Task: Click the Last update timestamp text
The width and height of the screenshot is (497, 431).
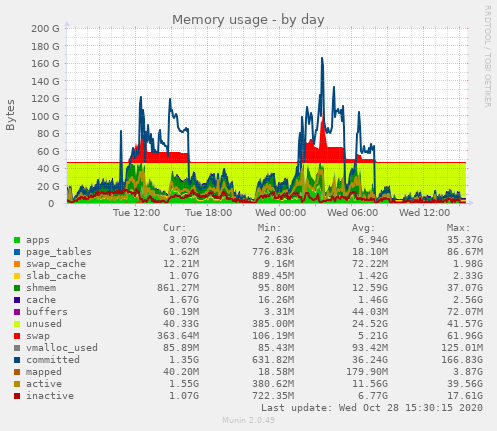Action: point(372,408)
